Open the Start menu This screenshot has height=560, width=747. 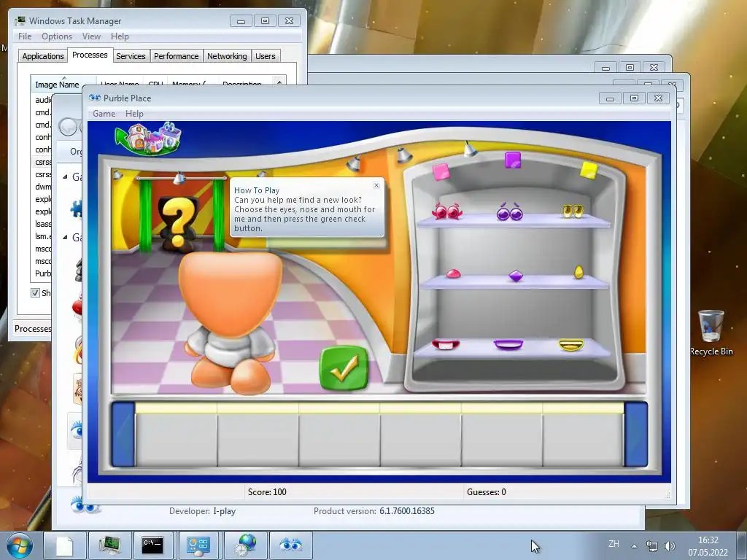(x=19, y=545)
